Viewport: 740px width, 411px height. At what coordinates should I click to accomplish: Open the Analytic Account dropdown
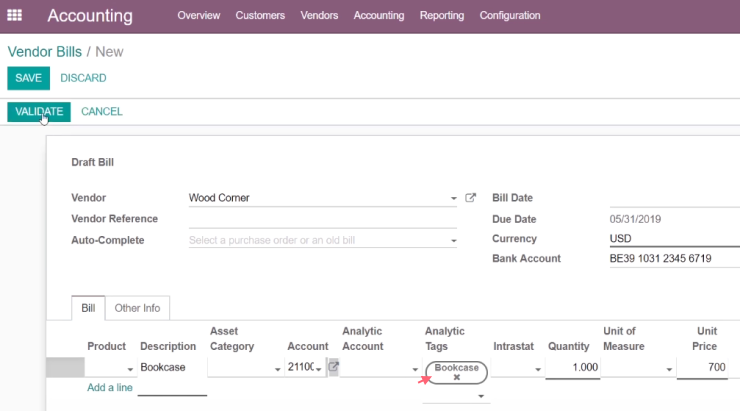pyautogui.click(x=415, y=369)
